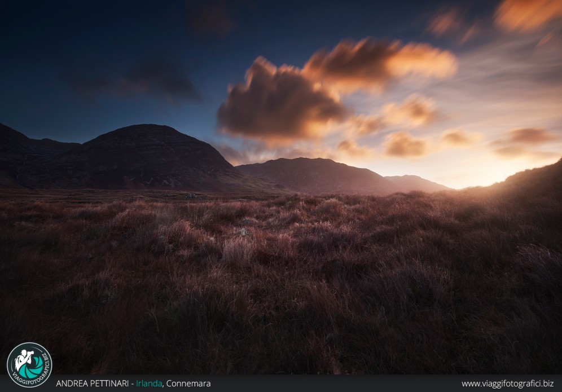
Task: Click the www.viaggifotografici.biz website address
Action: point(507,384)
